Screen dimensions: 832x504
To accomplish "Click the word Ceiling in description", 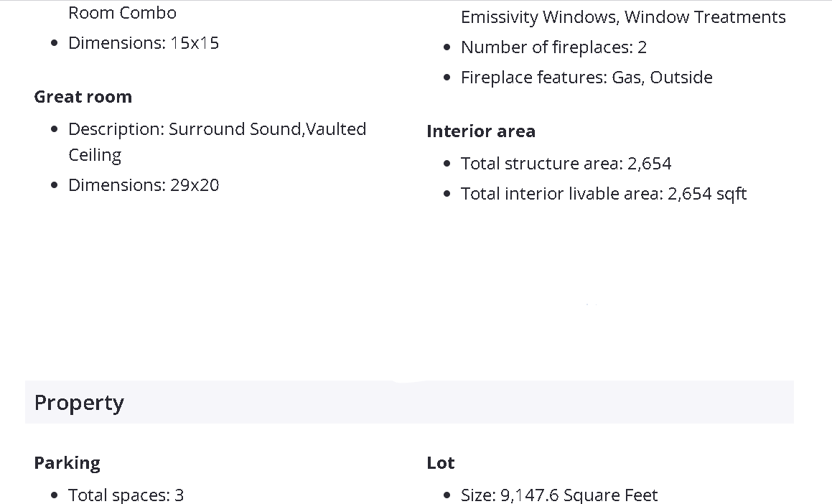I will (95, 155).
